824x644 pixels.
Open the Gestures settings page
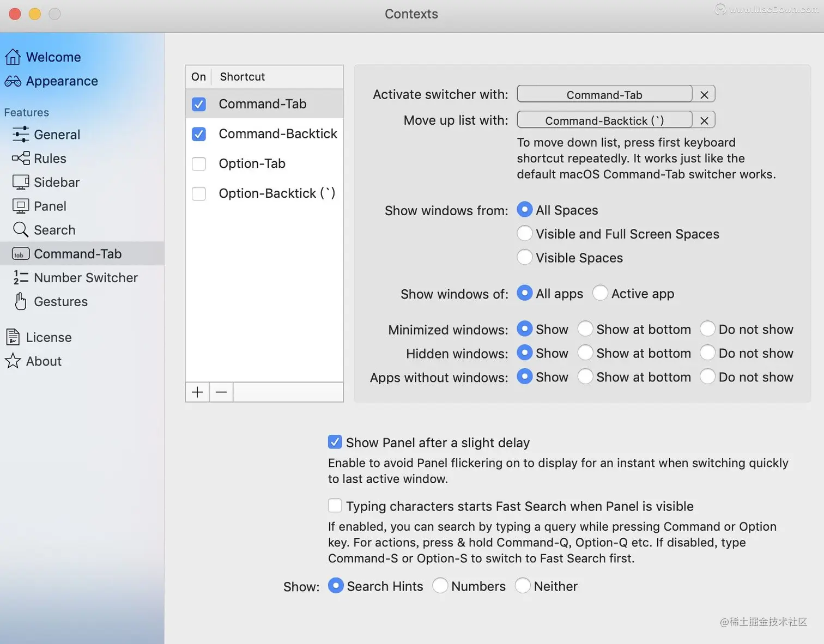[x=61, y=301]
